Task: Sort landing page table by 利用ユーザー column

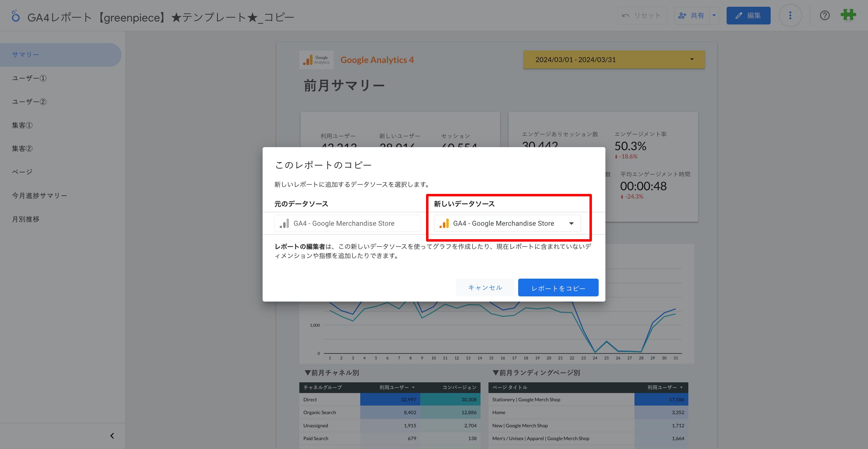Action: 665,387
